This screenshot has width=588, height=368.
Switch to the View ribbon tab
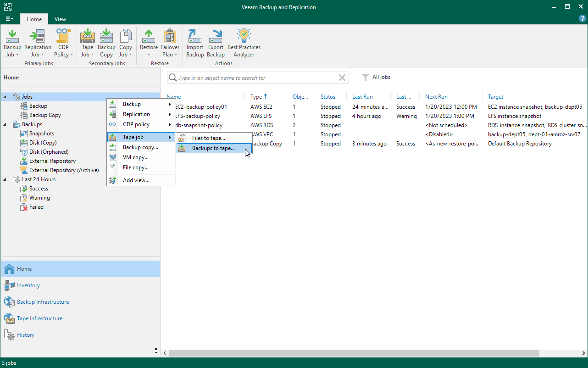[60, 19]
